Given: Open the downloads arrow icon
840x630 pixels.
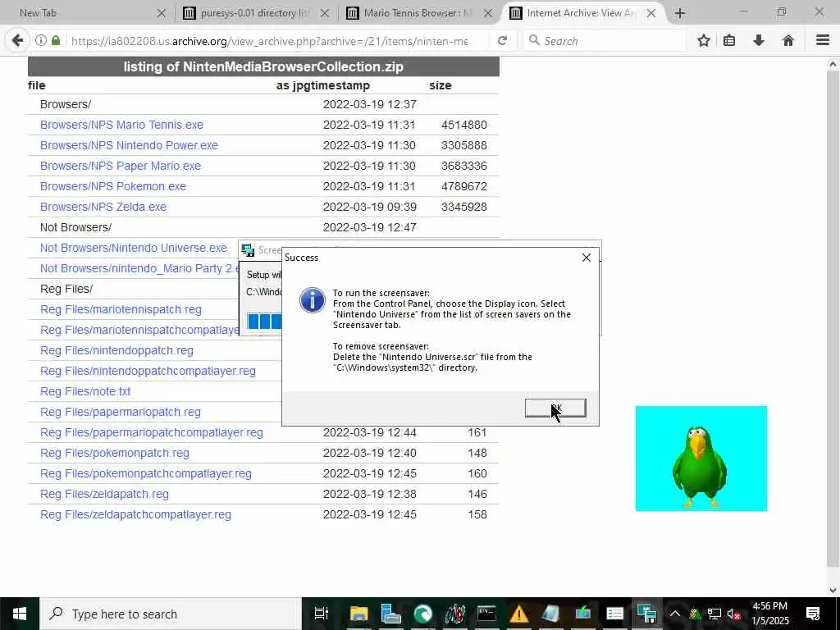Looking at the screenshot, I should tap(759, 40).
